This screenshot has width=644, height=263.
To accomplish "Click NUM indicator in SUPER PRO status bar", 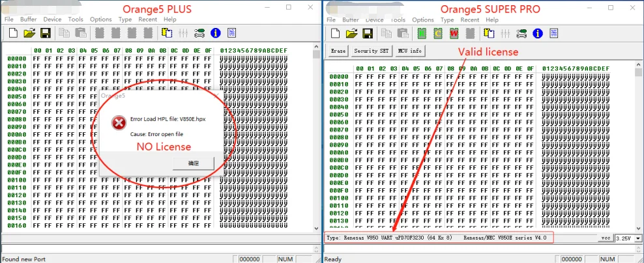I will [x=607, y=259].
